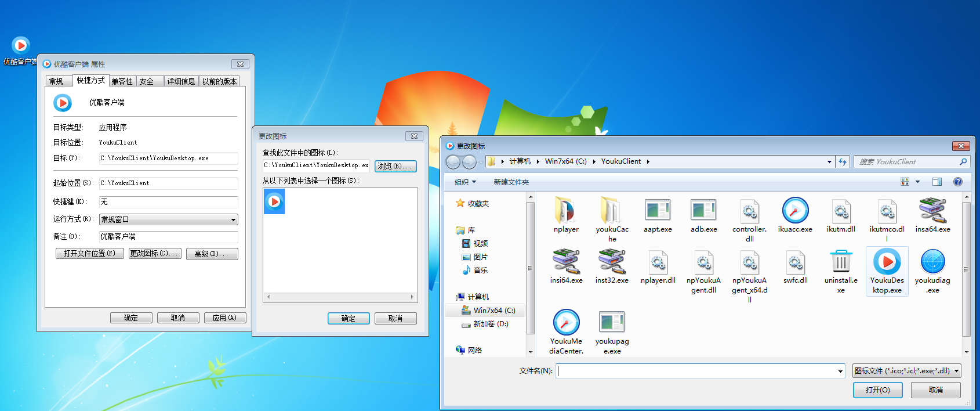Click the forward navigation arrow

tap(470, 161)
